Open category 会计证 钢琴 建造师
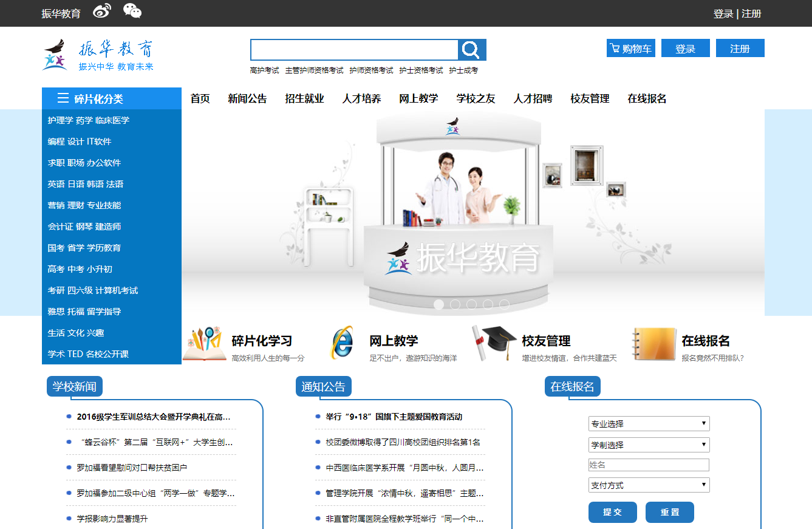The width and height of the screenshot is (812, 529). pos(112,227)
